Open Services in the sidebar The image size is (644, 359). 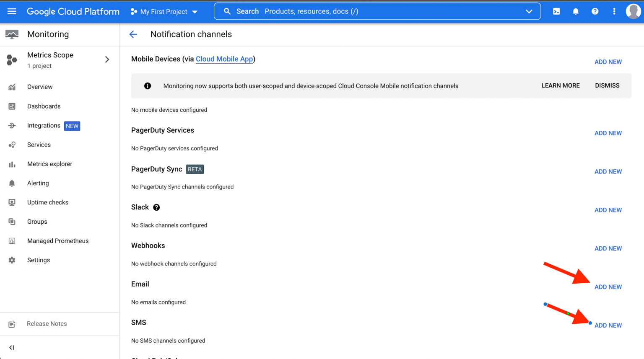[x=39, y=145]
